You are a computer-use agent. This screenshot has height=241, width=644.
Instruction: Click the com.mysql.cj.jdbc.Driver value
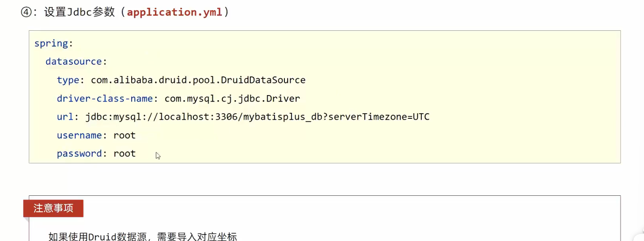232,99
